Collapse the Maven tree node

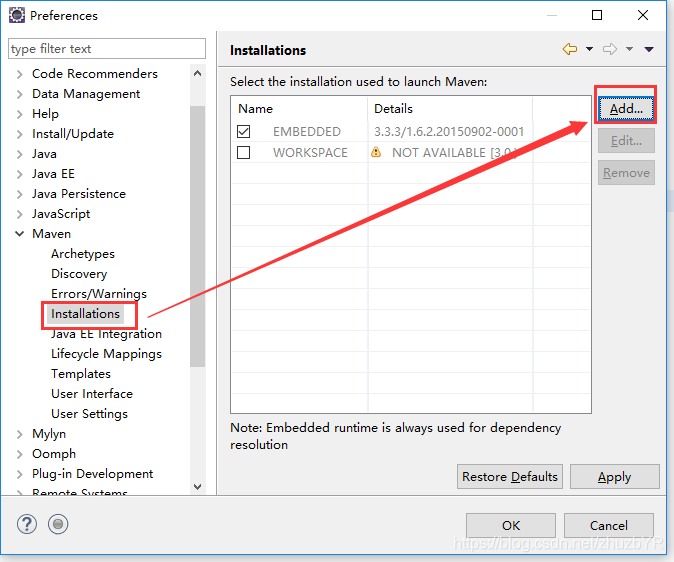(19, 234)
